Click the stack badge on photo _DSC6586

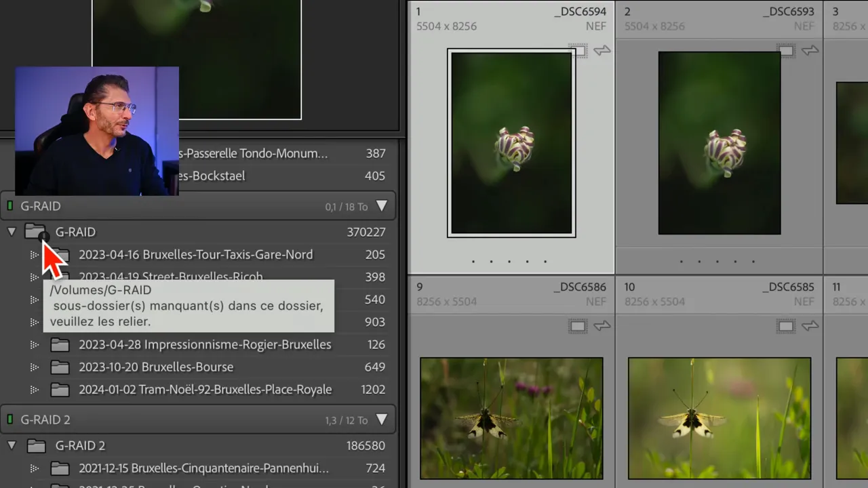[x=578, y=327]
